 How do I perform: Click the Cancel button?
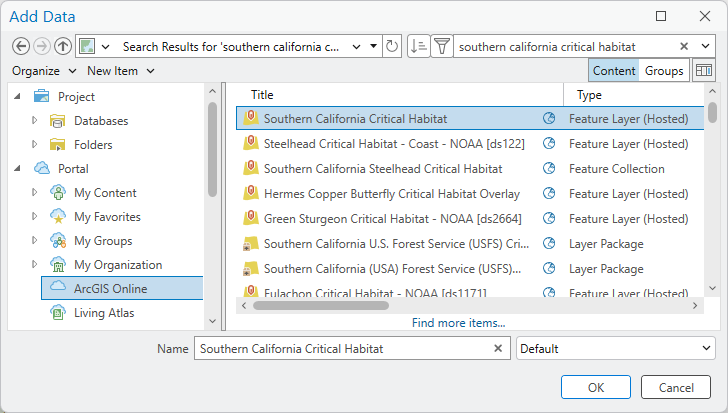pos(676,387)
